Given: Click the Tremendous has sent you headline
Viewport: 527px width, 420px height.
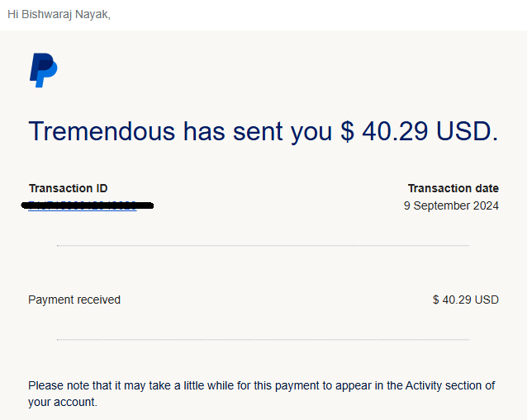Looking at the screenshot, I should point(263,131).
